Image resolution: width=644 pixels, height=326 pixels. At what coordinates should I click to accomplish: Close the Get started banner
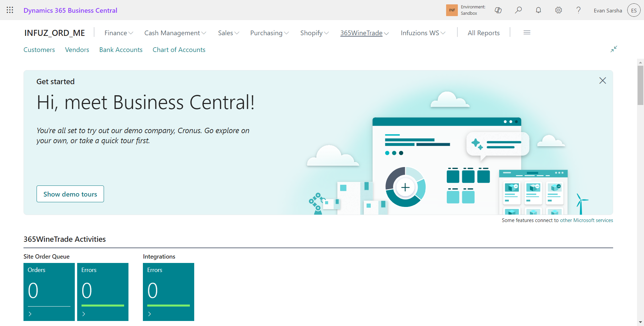602,80
